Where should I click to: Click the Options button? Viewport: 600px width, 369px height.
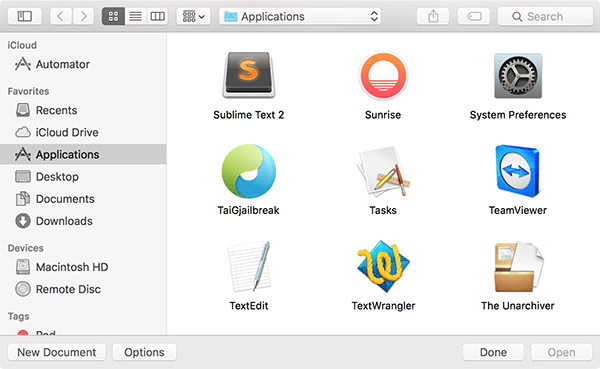[x=144, y=352]
